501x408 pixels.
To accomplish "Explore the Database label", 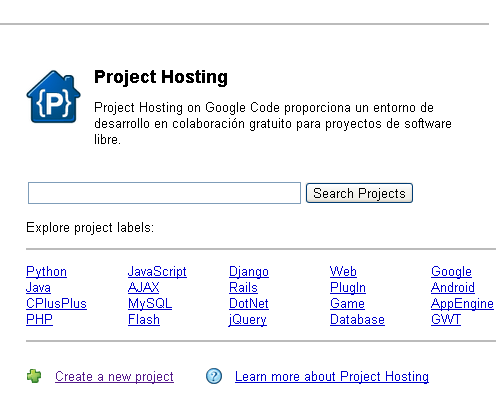I will [357, 319].
